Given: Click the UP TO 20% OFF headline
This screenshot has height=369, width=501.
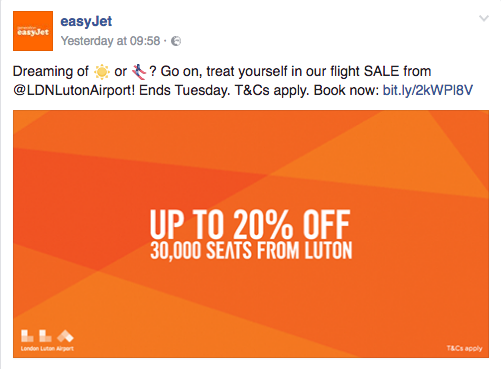Looking at the screenshot, I should 250,224.
